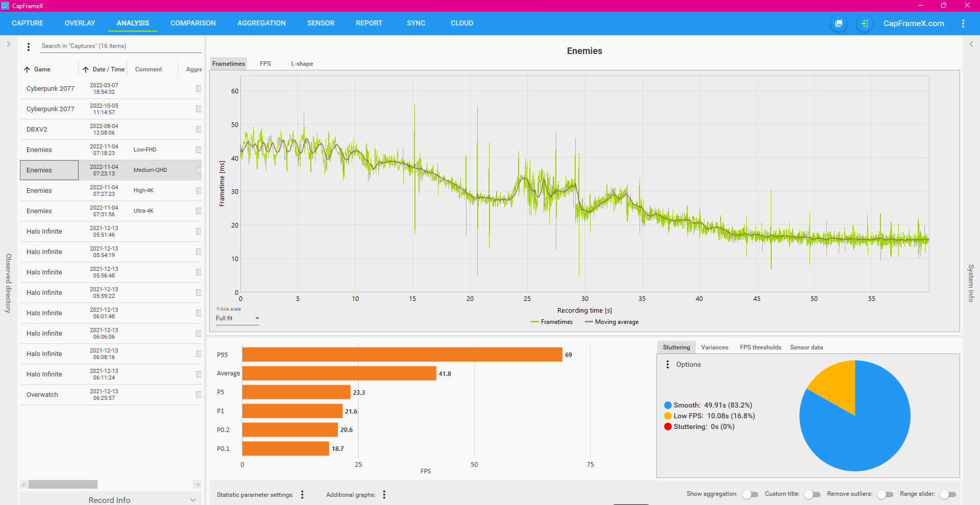Click the captures list scroll-right arrow
Image resolution: width=980 pixels, height=505 pixels.
coord(197,484)
